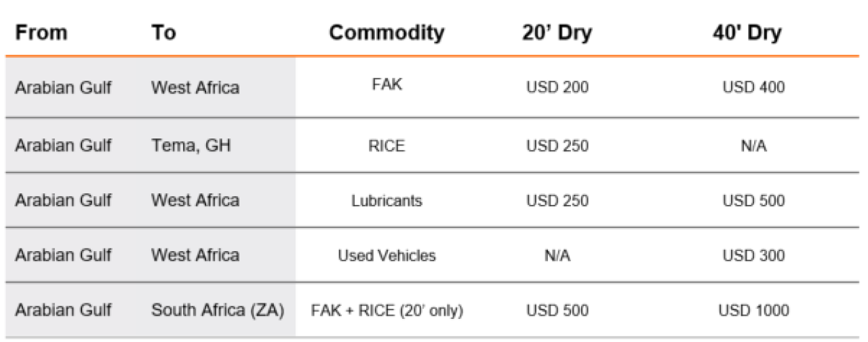The height and width of the screenshot is (342, 868).
Task: Select the Lubricants commodity cell
Action: [387, 201]
